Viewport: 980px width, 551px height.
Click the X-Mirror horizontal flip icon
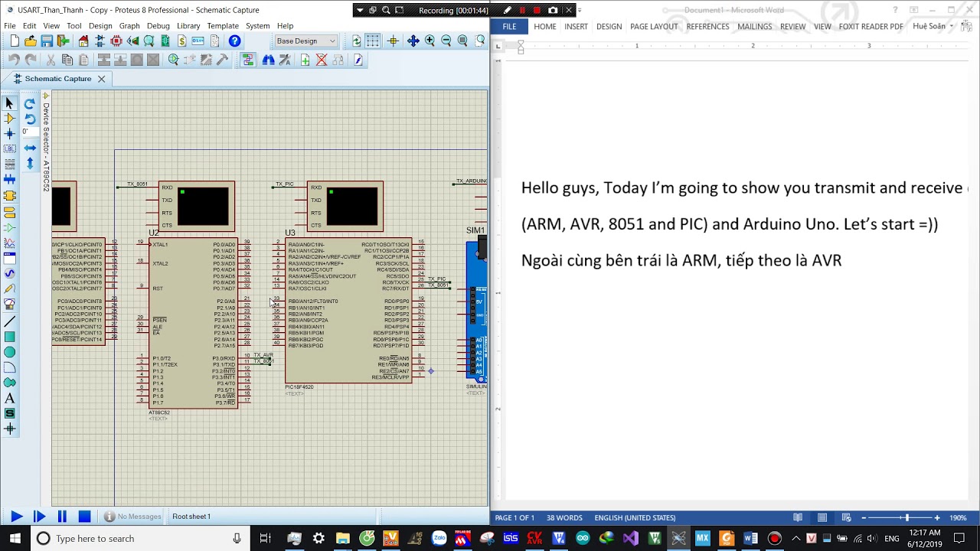(30, 148)
